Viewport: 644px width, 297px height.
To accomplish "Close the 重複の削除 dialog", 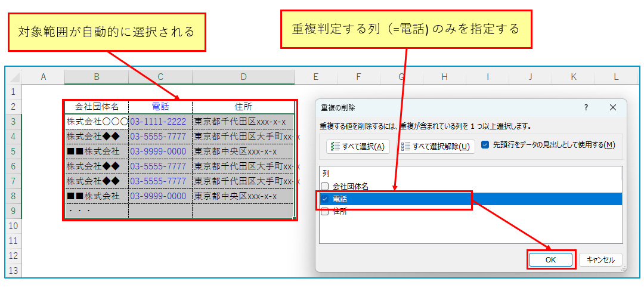I will tap(612, 108).
